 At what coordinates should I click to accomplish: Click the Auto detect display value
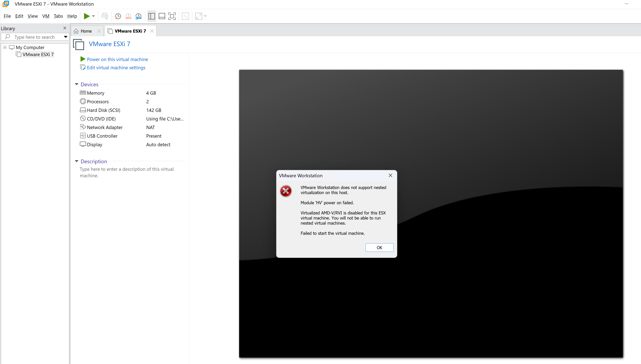pyautogui.click(x=158, y=144)
